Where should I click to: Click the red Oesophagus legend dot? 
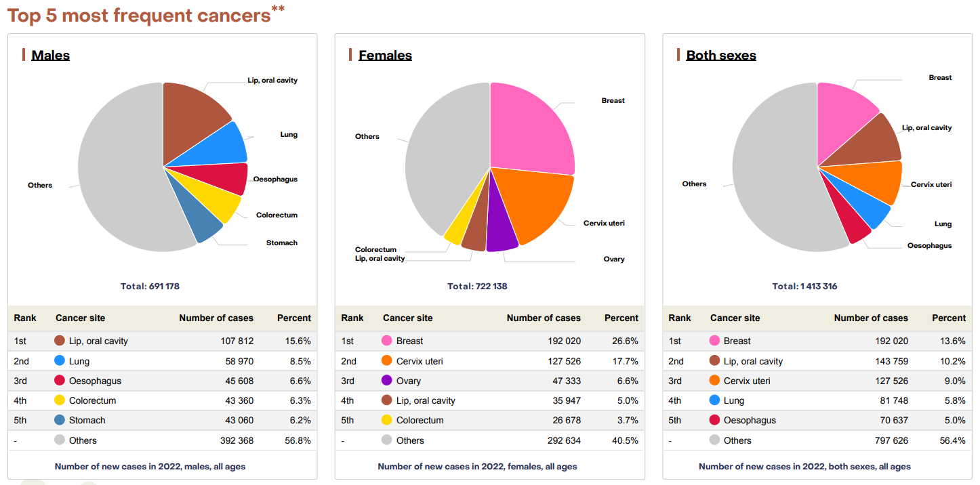pos(60,381)
